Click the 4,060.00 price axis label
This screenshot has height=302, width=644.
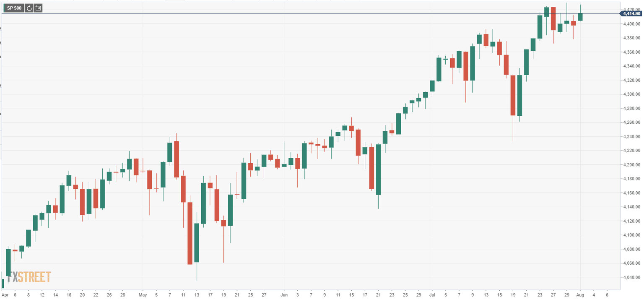click(631, 263)
